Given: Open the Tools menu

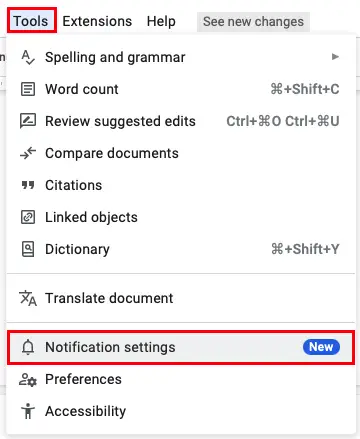Looking at the screenshot, I should tap(31, 21).
